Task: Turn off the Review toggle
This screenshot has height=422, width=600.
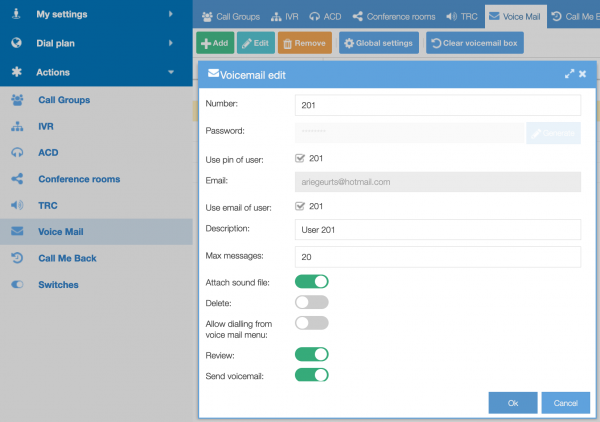Action: [x=311, y=354]
